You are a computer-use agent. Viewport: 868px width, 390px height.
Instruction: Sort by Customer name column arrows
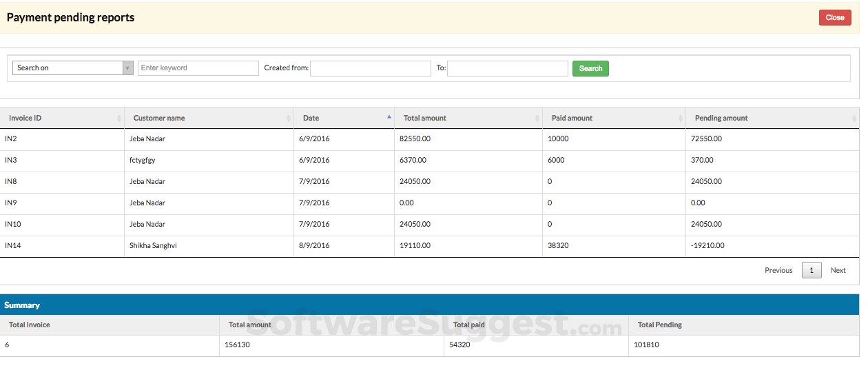[x=289, y=119]
